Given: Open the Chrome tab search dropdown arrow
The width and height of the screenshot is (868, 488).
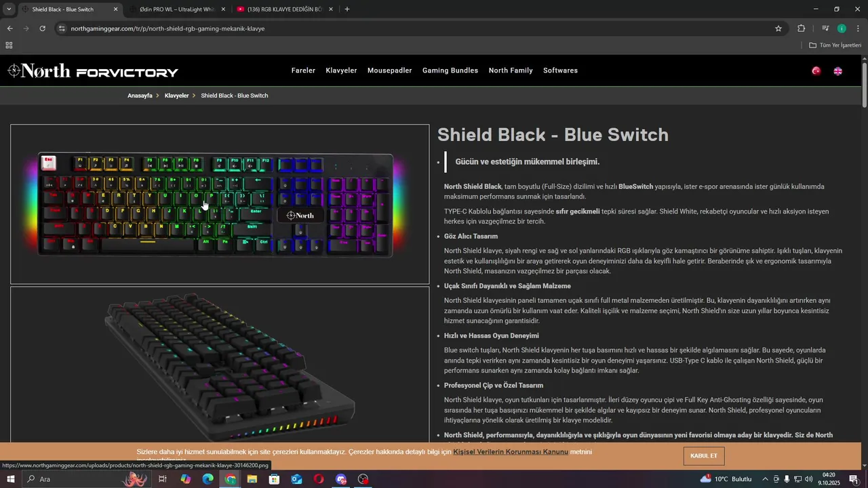Looking at the screenshot, I should pos(9,9).
